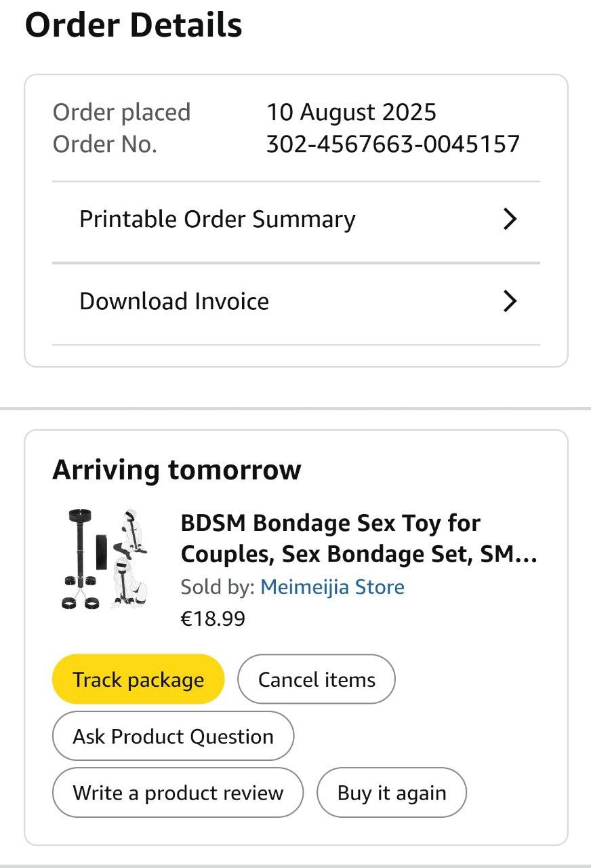Select Ask Product Question
The width and height of the screenshot is (591, 868).
(x=173, y=736)
